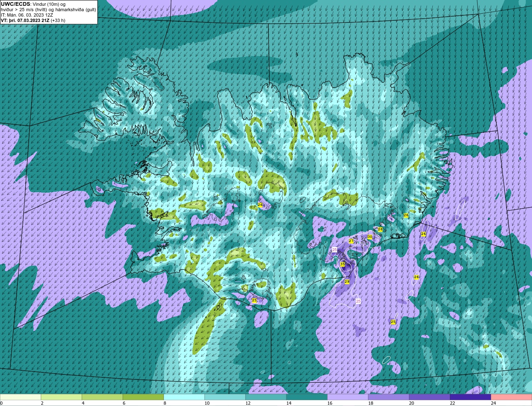The height and width of the screenshot is (406, 532).
Task: Click the 12–14 m/s teal legend swatch
Action: [266, 397]
